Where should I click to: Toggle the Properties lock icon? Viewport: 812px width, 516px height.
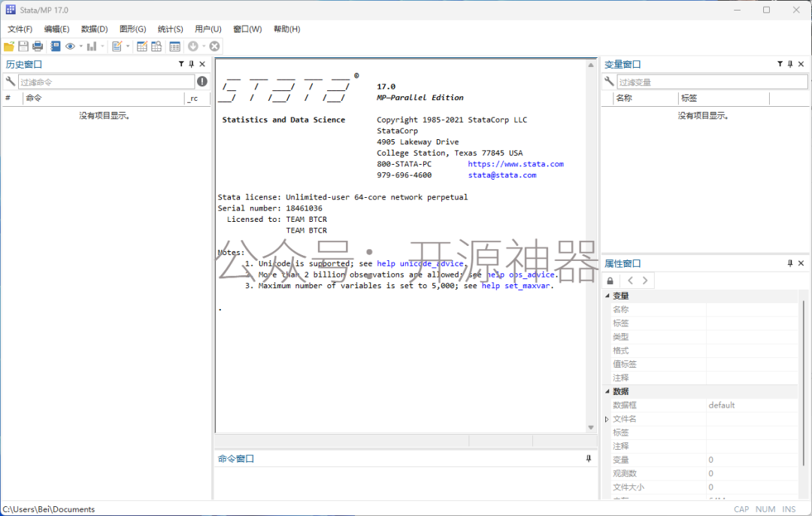[x=610, y=281]
